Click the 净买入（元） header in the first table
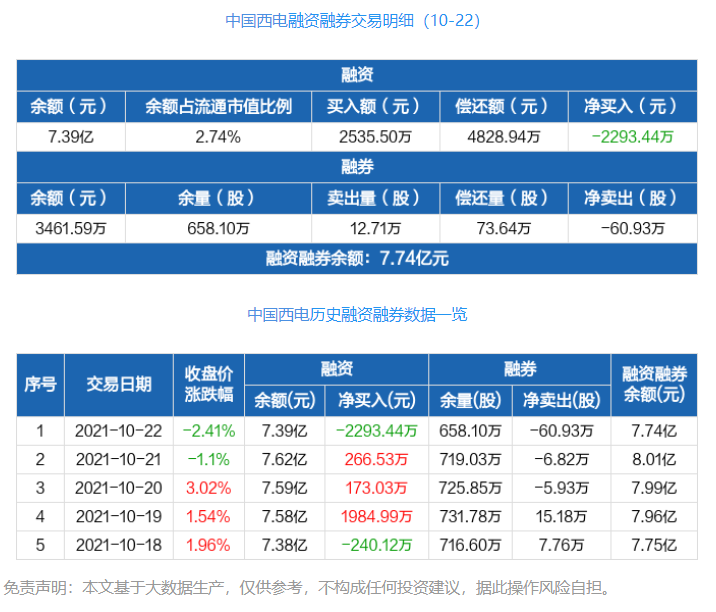 (632, 106)
